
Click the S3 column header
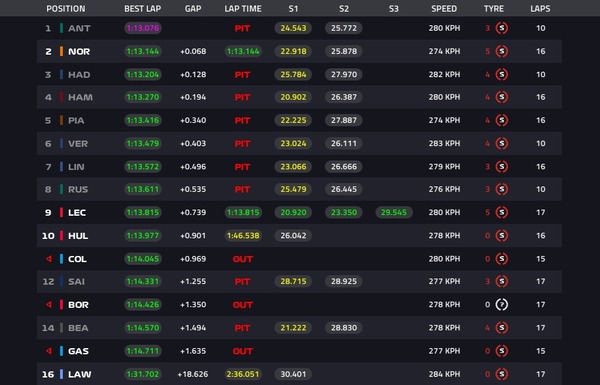394,8
